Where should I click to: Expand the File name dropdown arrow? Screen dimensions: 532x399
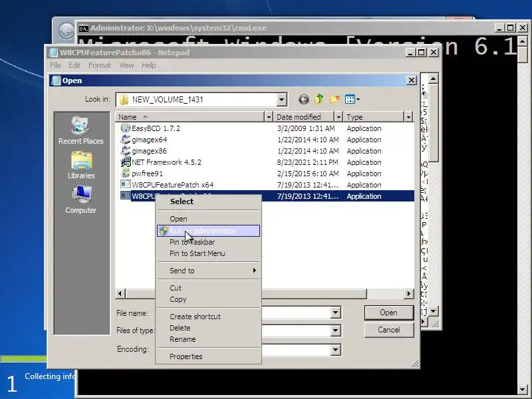335,313
